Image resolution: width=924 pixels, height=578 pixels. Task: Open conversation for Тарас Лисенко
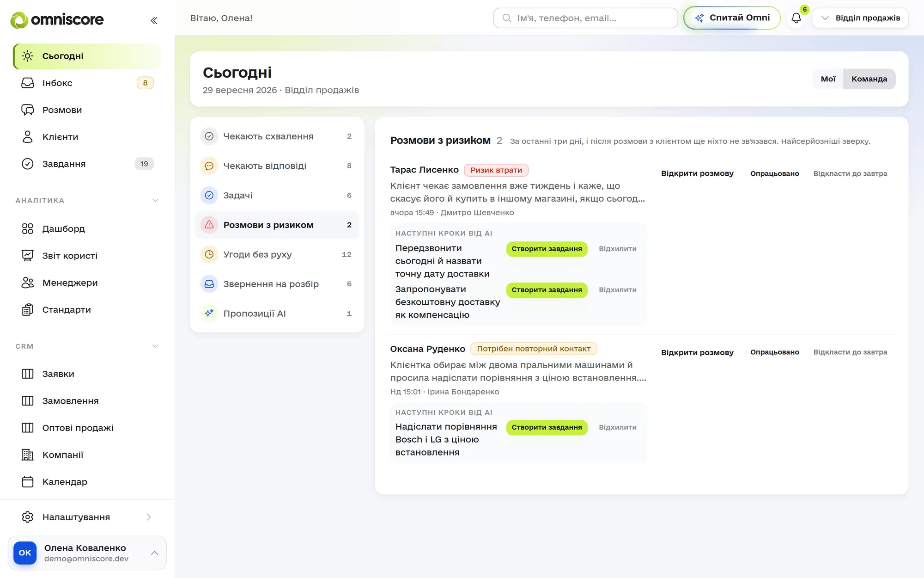pos(697,173)
